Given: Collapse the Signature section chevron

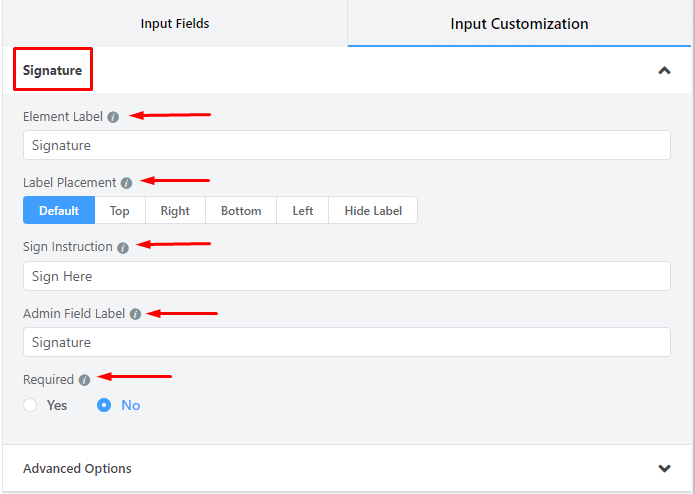Looking at the screenshot, I should 664,71.
